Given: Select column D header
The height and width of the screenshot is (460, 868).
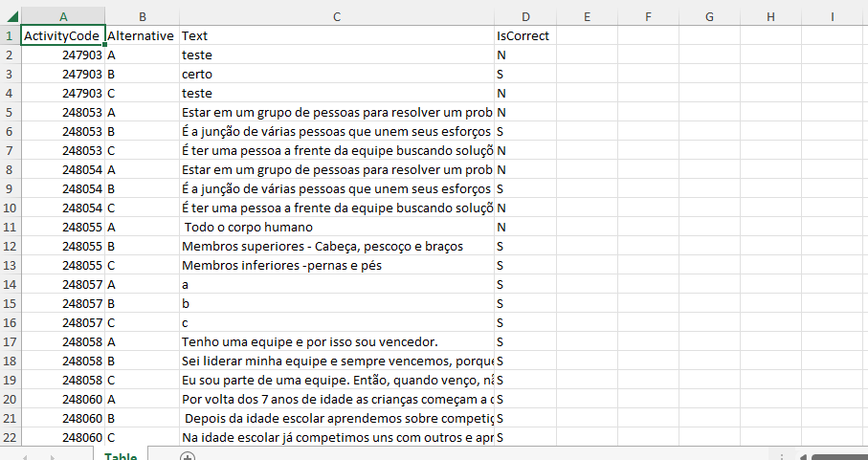Looking at the screenshot, I should coord(525,16).
